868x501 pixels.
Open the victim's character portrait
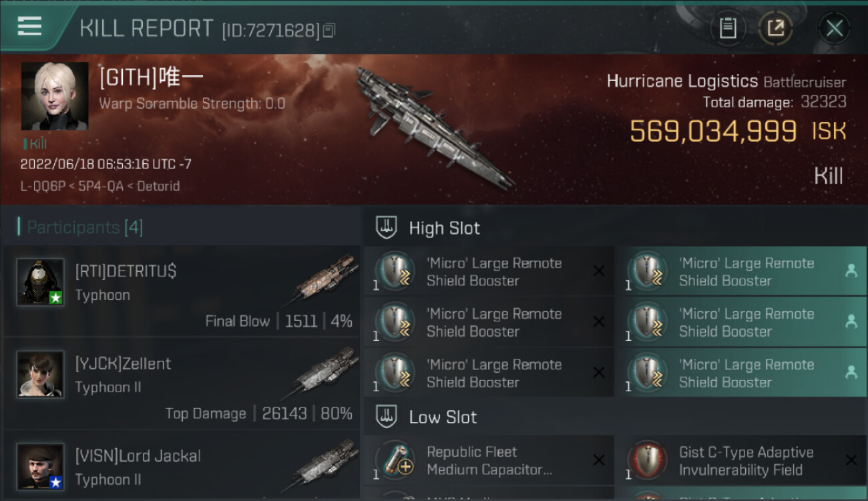(55, 96)
